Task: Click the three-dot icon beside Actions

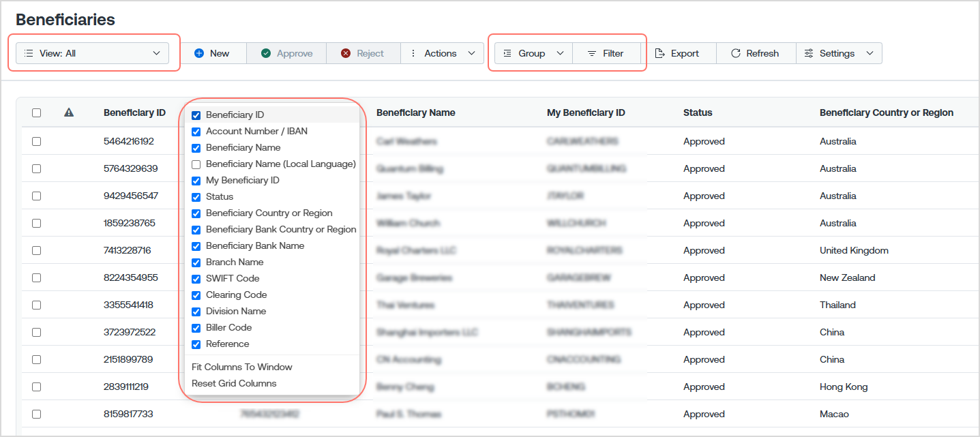Action: point(413,53)
